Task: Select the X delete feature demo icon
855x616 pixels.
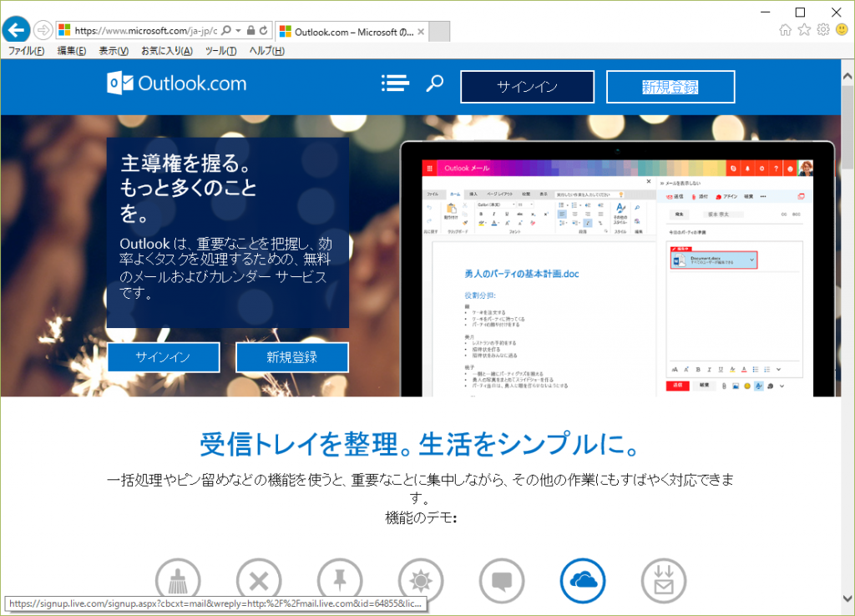Action: [259, 581]
